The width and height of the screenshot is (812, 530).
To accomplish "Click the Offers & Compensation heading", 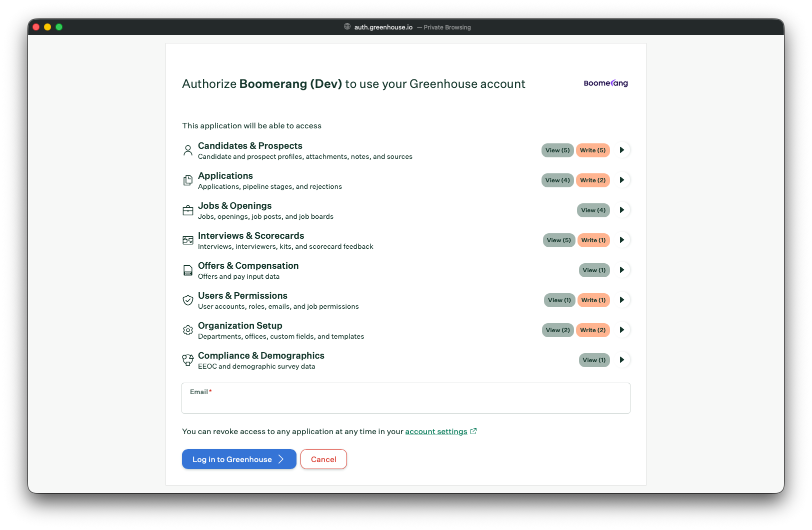I will pos(248,266).
